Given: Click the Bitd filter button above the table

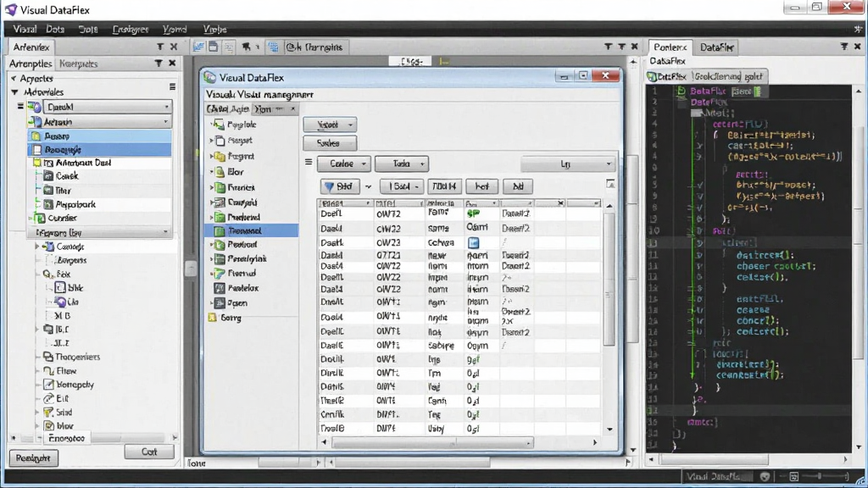Looking at the screenshot, I should click(x=340, y=186).
